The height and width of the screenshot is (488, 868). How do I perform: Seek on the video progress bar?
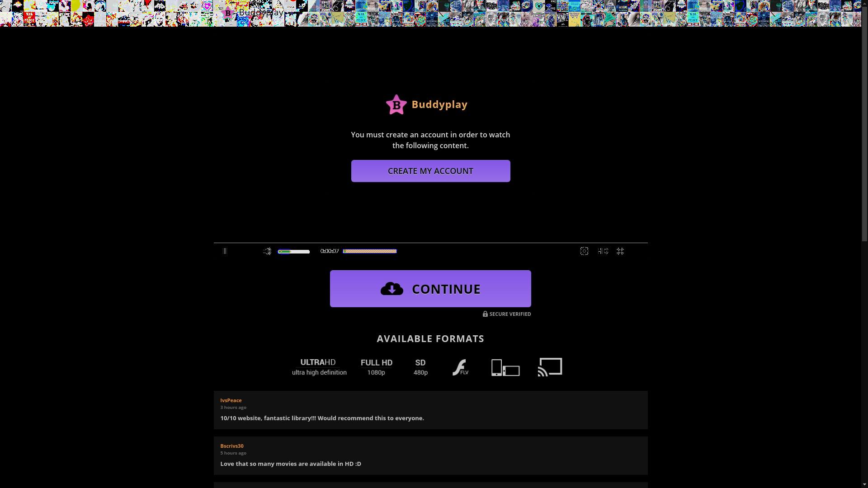[x=370, y=251]
